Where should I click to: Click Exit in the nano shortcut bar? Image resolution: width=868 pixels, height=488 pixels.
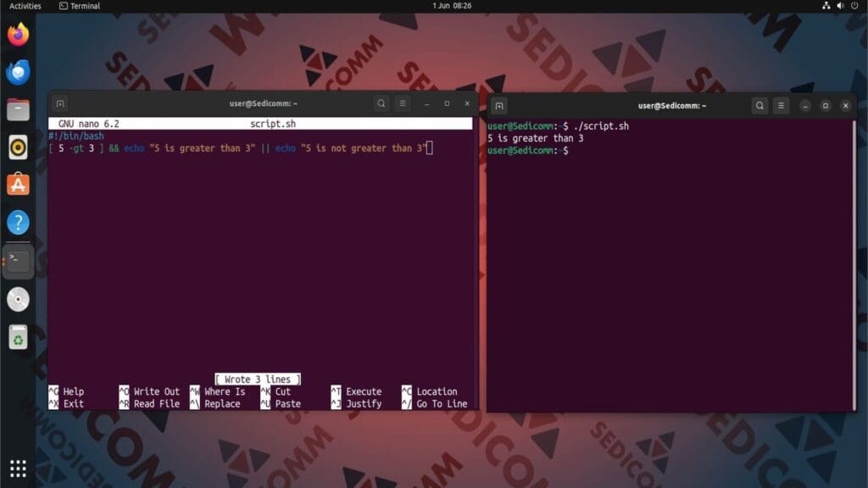72,403
